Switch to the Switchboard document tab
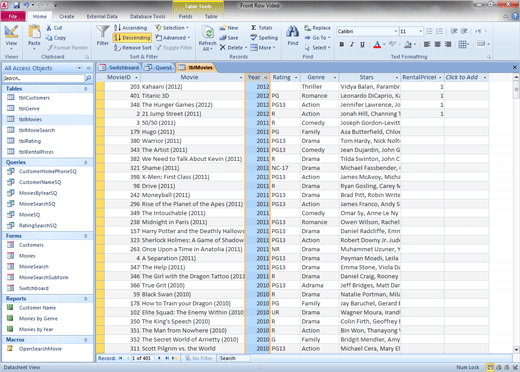This screenshot has width=520, height=372. (x=119, y=68)
